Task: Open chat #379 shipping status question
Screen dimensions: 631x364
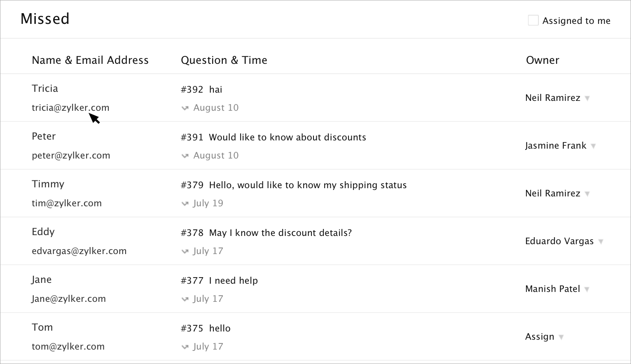Action: [307, 185]
